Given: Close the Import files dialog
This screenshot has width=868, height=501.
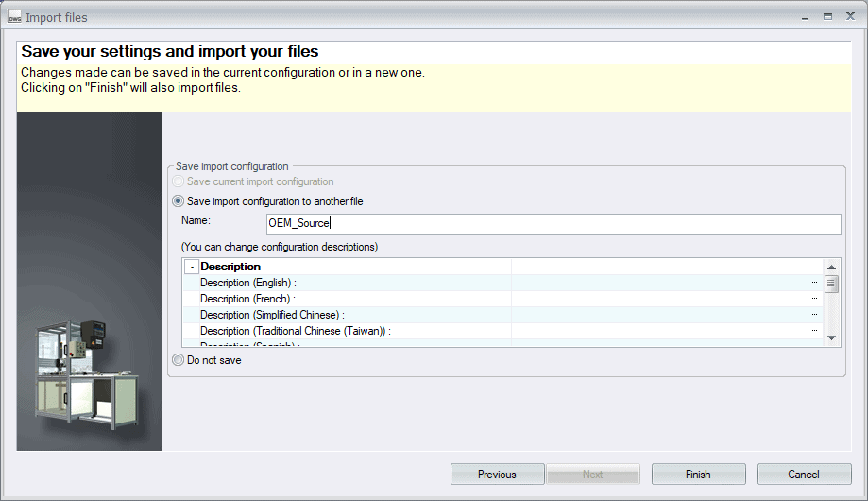Looking at the screenshot, I should (848, 16).
